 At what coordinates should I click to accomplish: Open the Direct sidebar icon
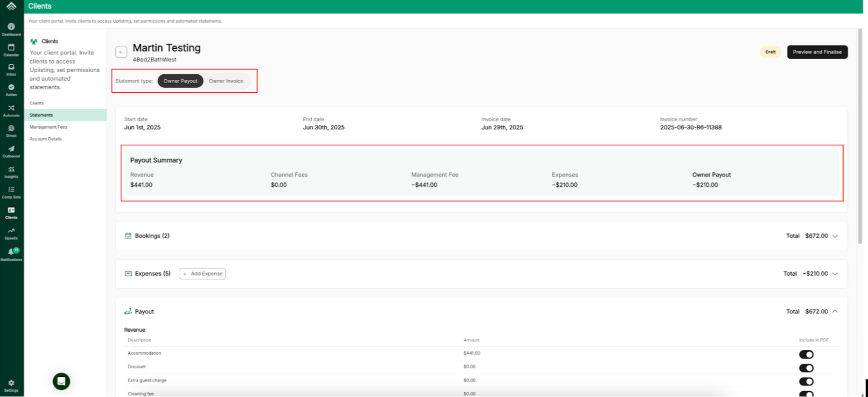pyautogui.click(x=11, y=128)
